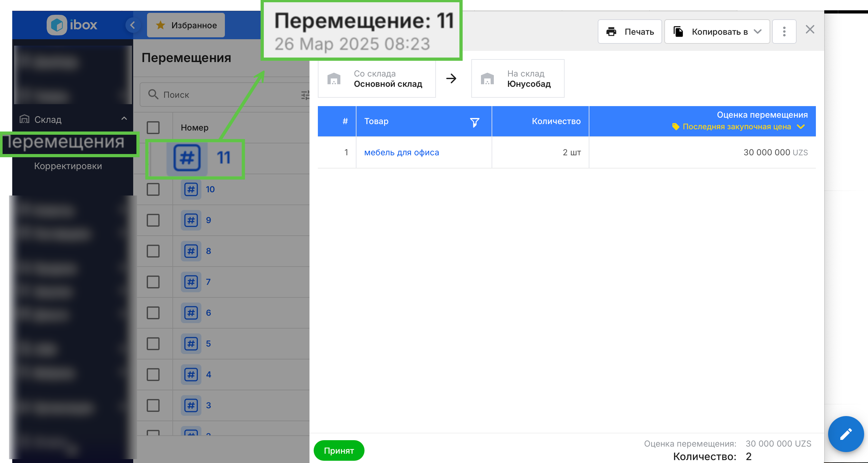Check the checkbox for transfer 9
The width and height of the screenshot is (868, 463).
pyautogui.click(x=153, y=220)
